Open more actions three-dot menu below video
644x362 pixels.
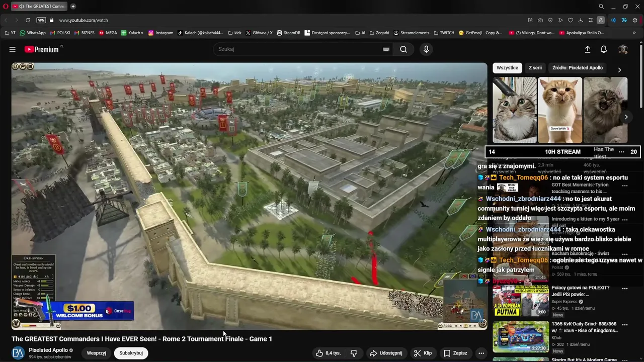481,353
